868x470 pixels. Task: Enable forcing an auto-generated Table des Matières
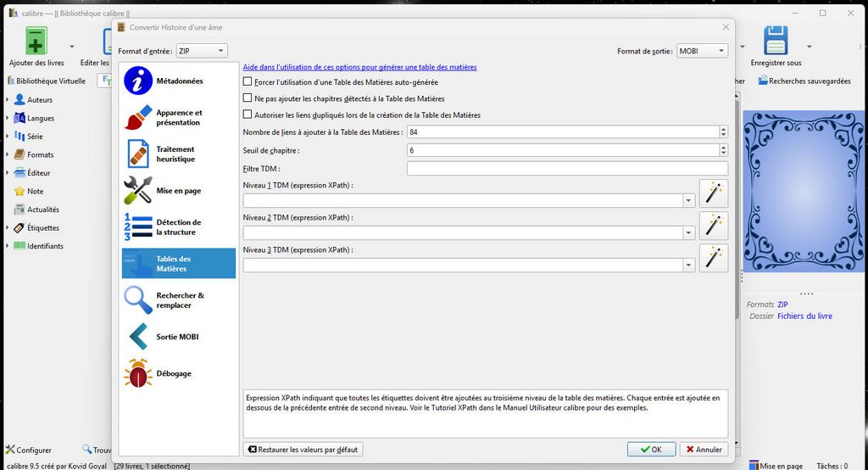tap(248, 82)
